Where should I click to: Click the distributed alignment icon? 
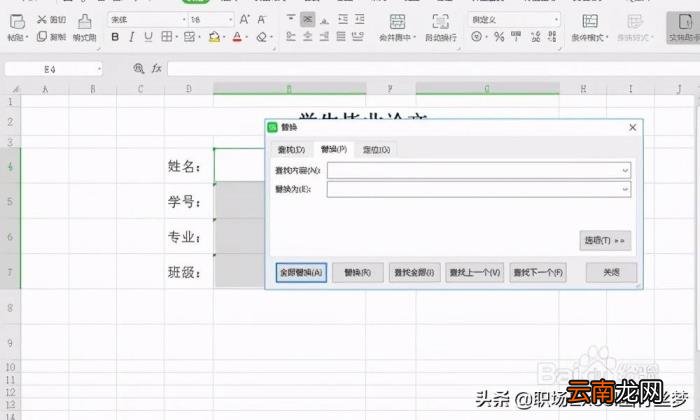358,37
